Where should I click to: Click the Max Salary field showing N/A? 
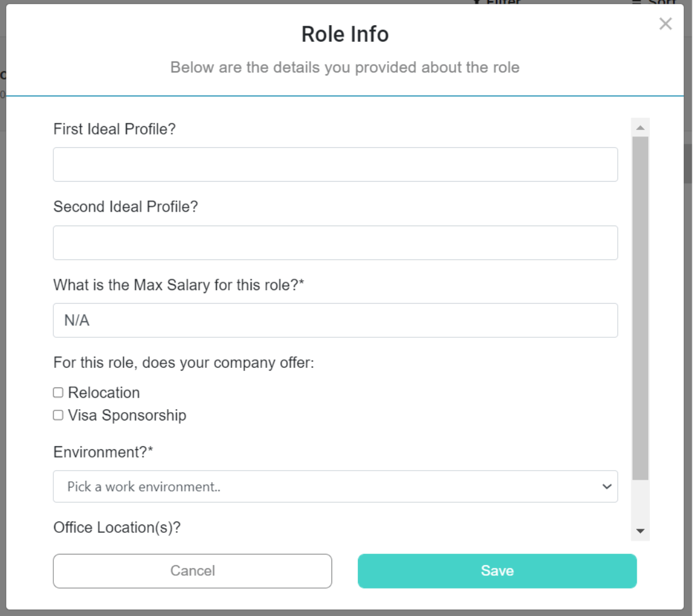click(x=335, y=320)
